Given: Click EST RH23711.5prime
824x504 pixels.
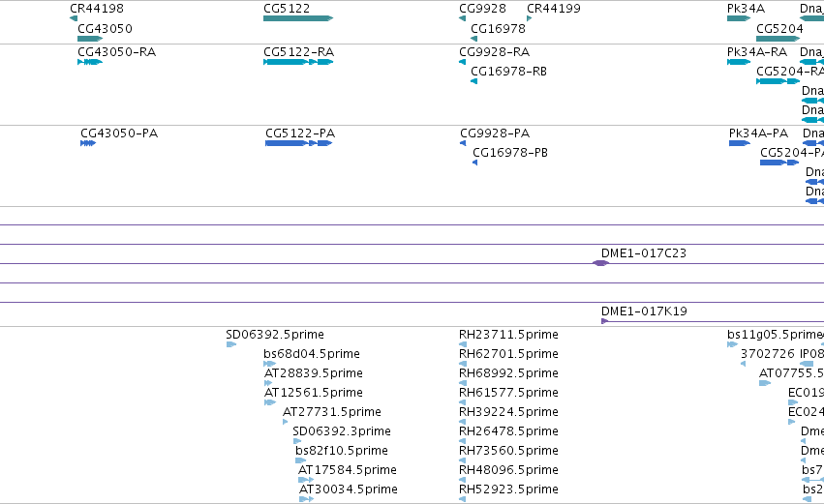Looking at the screenshot, I should pos(463,344).
